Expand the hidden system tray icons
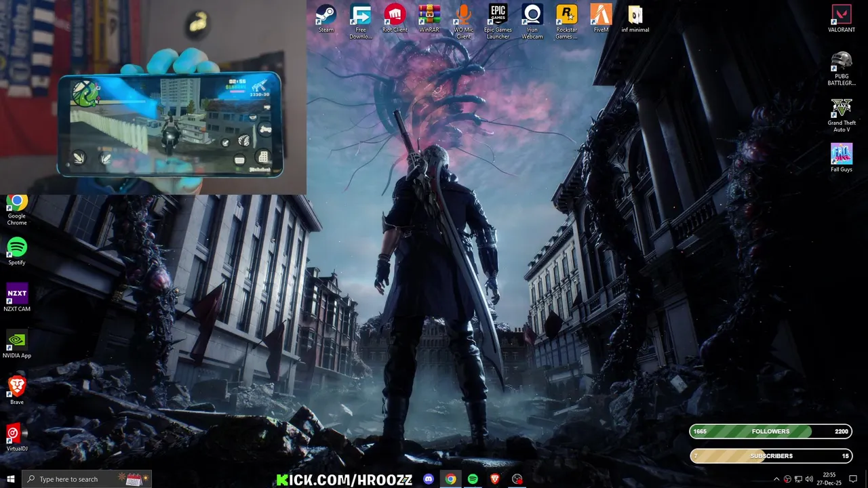Image resolution: width=868 pixels, height=488 pixels. pyautogui.click(x=776, y=479)
